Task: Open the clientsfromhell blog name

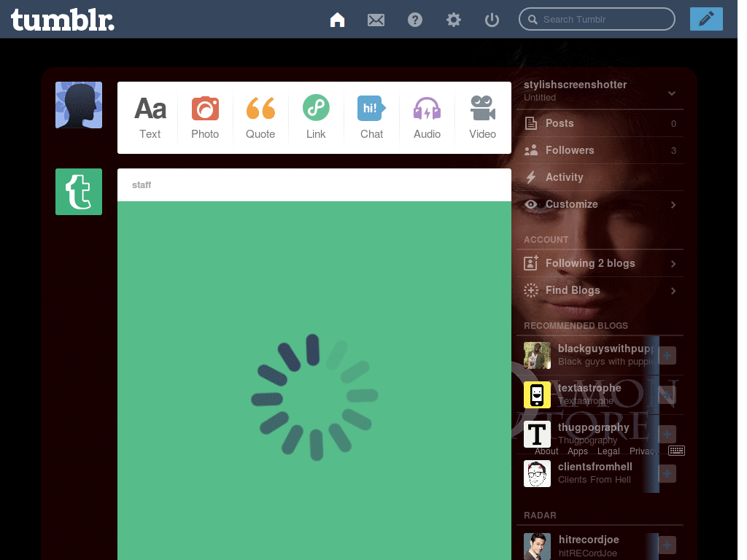Action: click(x=595, y=467)
